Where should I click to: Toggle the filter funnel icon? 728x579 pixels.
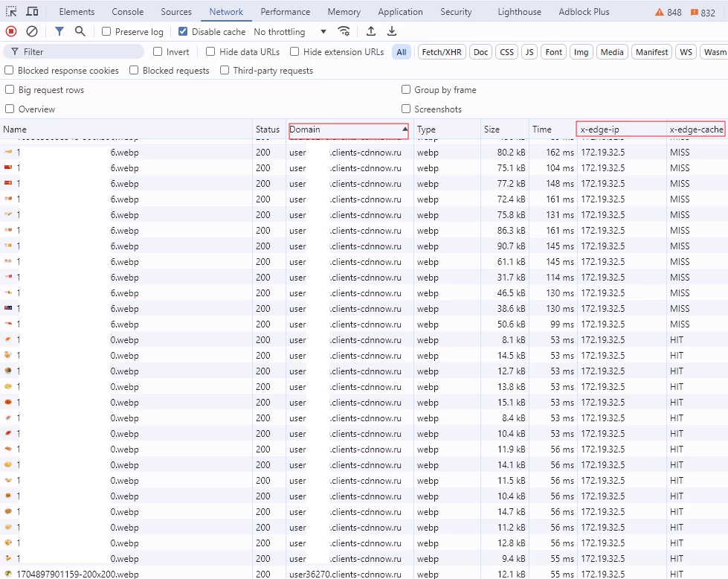pyautogui.click(x=59, y=31)
